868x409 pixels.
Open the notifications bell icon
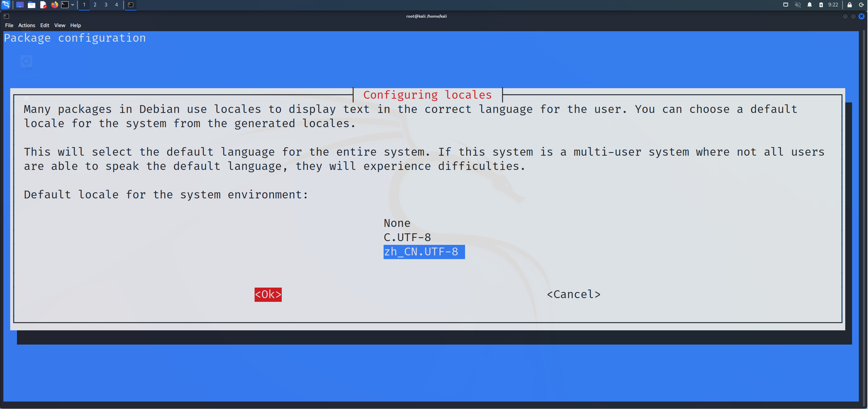click(x=810, y=5)
